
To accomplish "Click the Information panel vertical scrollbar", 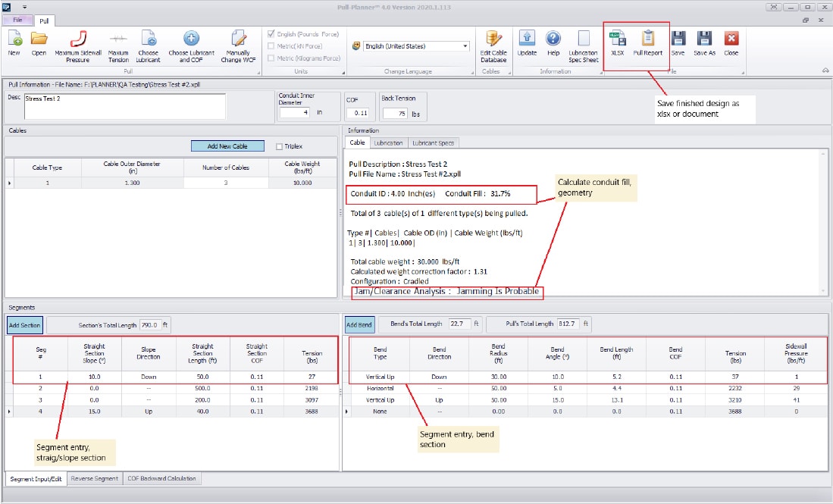I will pos(823,221).
